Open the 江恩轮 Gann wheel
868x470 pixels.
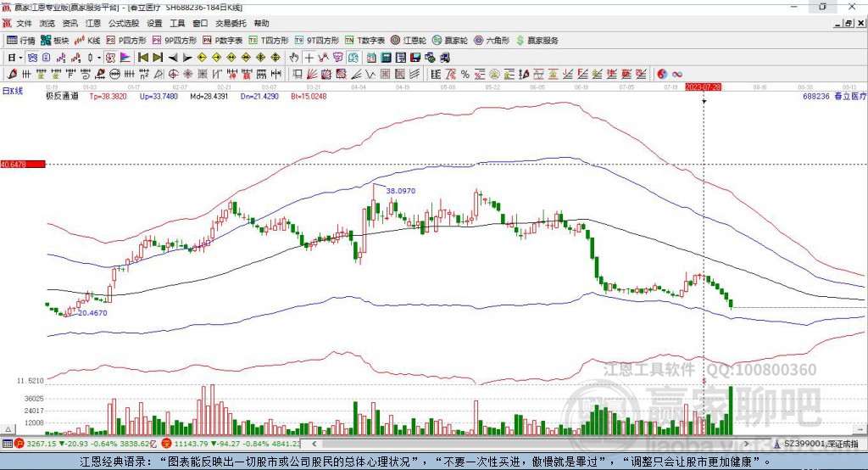pos(409,41)
